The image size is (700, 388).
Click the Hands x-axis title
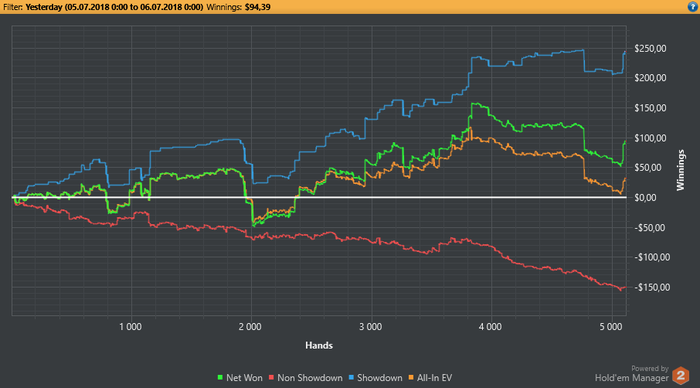tap(319, 345)
